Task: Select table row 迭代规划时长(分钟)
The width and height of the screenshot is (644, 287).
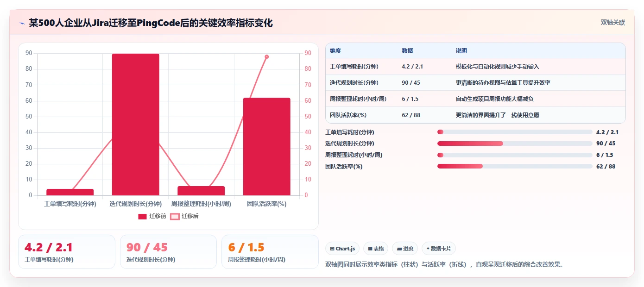Action: click(475, 83)
